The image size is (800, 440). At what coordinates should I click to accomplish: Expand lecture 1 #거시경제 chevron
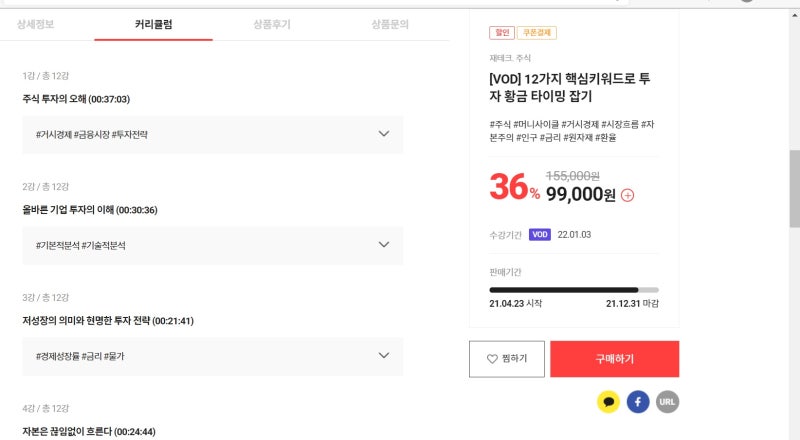pos(384,134)
